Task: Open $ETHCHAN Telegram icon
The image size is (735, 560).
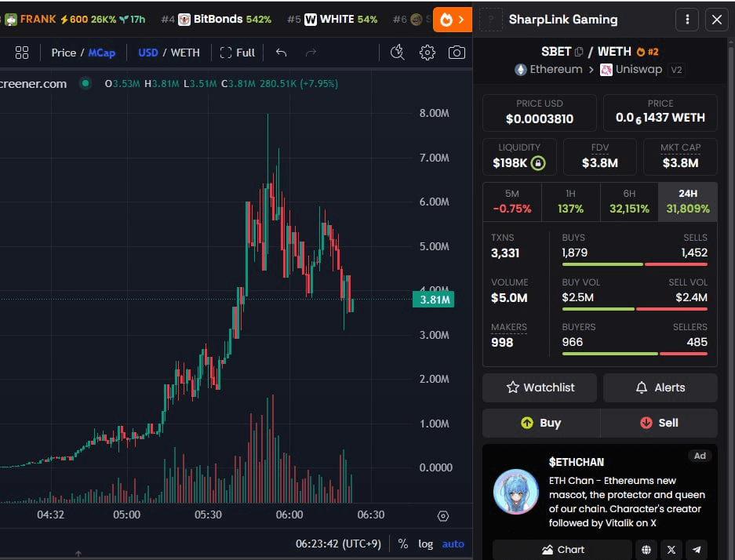Action: [x=697, y=550]
